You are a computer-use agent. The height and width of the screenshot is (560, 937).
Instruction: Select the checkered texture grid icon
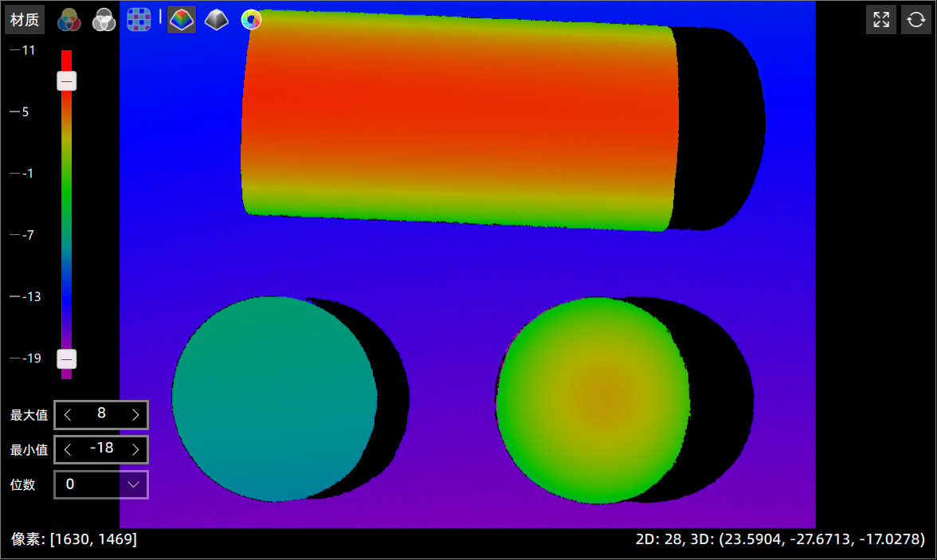point(139,20)
